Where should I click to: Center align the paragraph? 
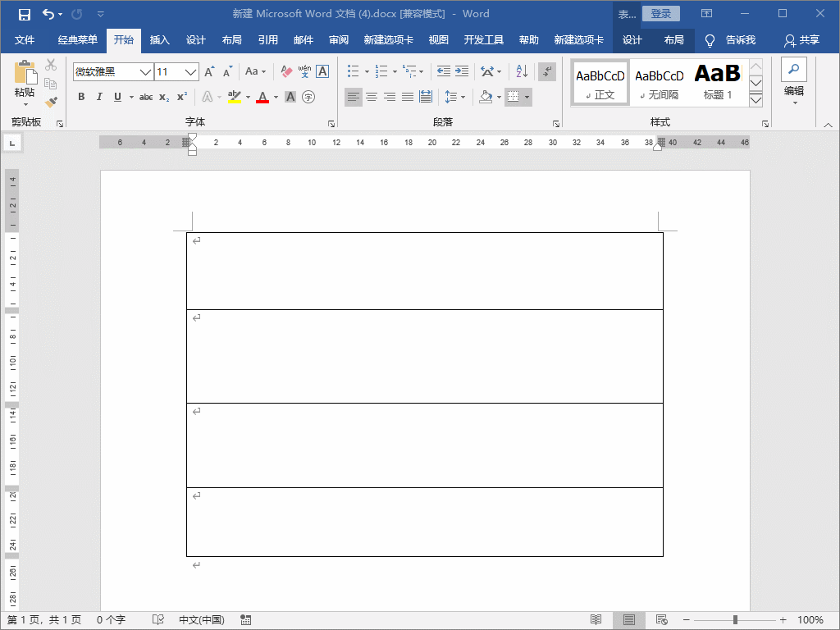click(372, 97)
